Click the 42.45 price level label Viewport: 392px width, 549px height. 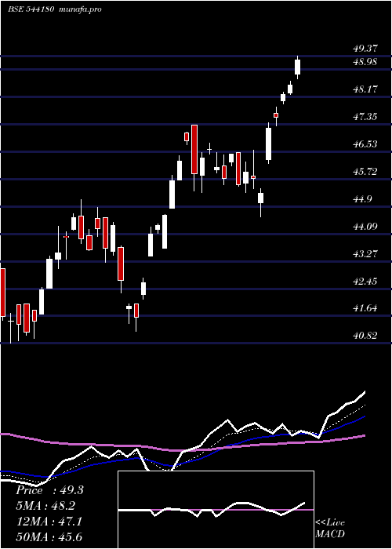click(x=365, y=281)
